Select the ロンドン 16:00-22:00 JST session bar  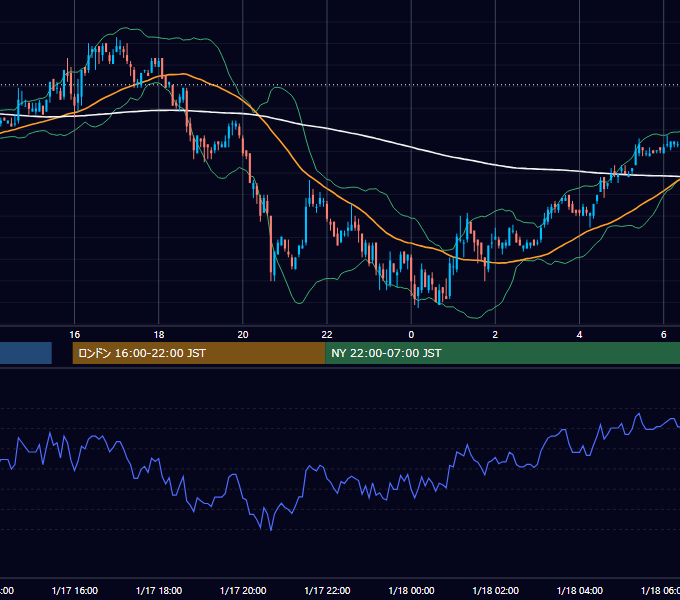tap(199, 353)
